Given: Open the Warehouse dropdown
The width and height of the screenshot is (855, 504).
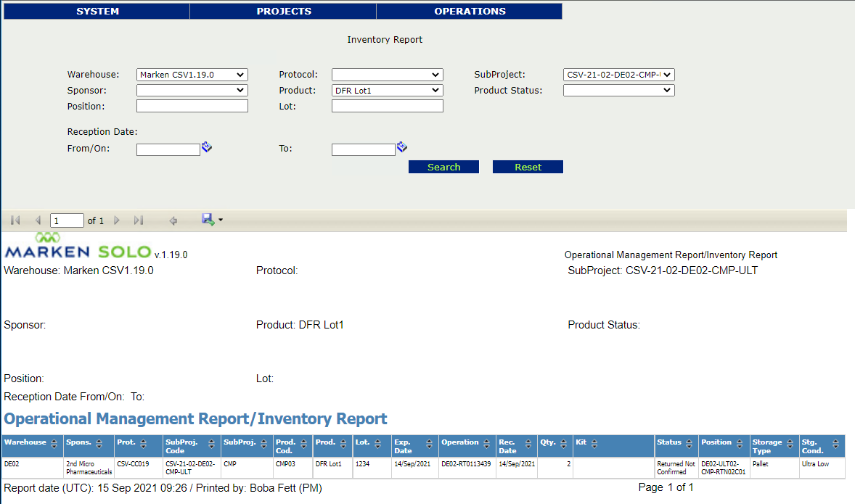Looking at the screenshot, I should (x=192, y=75).
